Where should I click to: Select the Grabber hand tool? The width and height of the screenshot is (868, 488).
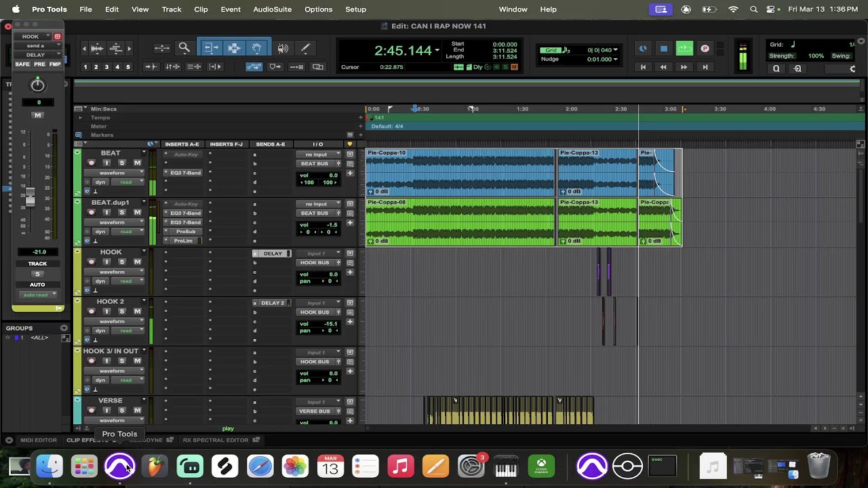pos(257,48)
